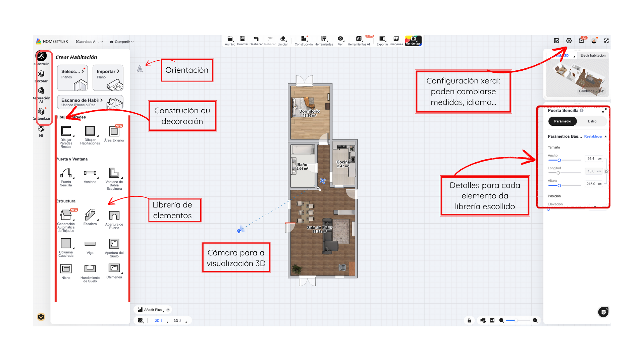Choose the Escalera staircase element
The width and height of the screenshot is (644, 362).
[x=90, y=215]
